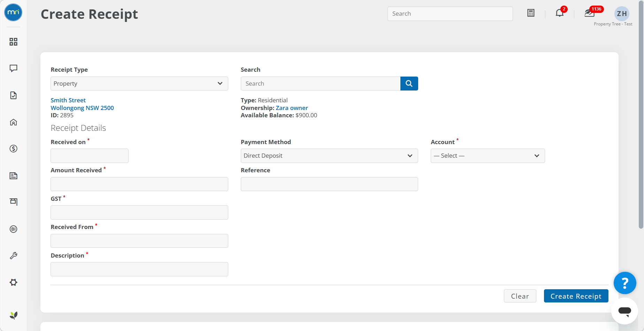Click the Available Balance $900.00 text
Screen dimensions: 644x331
click(279, 115)
